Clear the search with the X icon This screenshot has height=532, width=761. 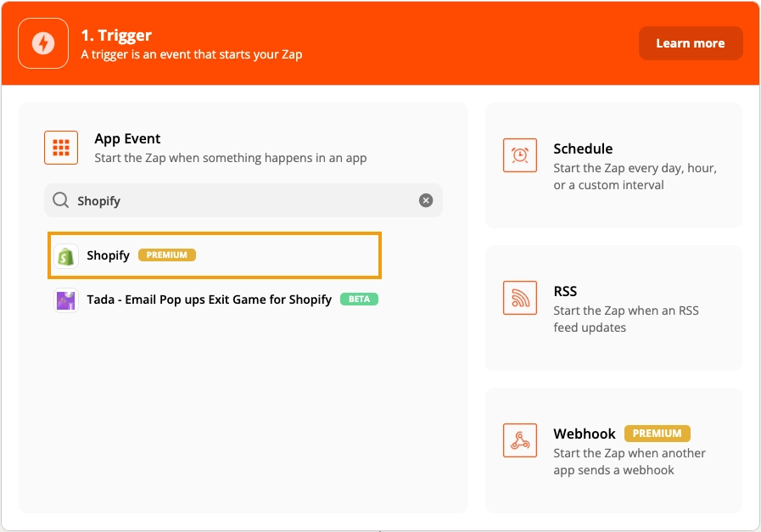(x=426, y=200)
